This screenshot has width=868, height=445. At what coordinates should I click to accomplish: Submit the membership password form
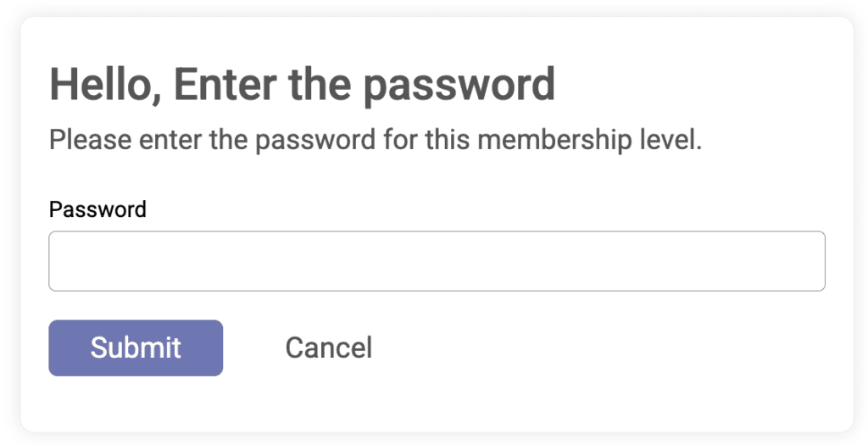pos(136,348)
